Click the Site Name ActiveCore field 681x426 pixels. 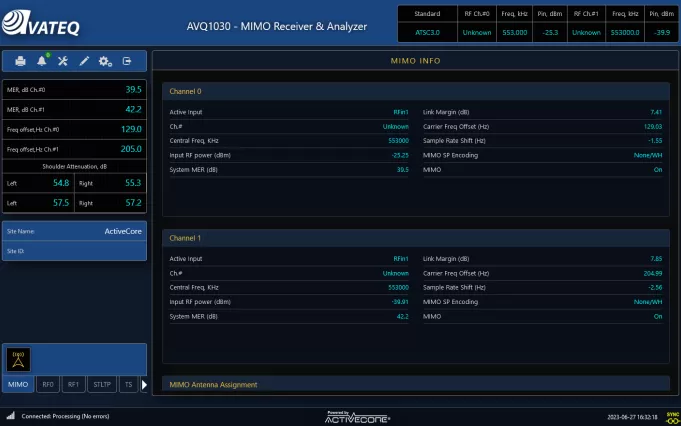click(x=75, y=231)
